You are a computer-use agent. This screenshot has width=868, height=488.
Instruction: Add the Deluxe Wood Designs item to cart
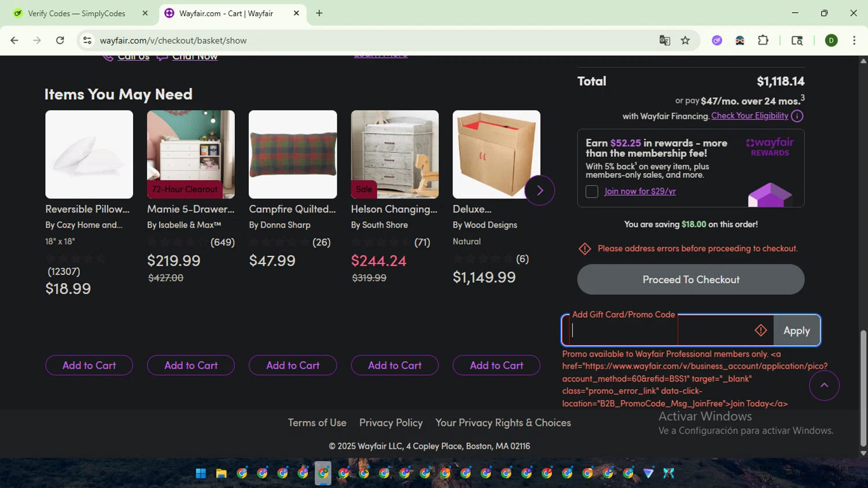pyautogui.click(x=496, y=365)
